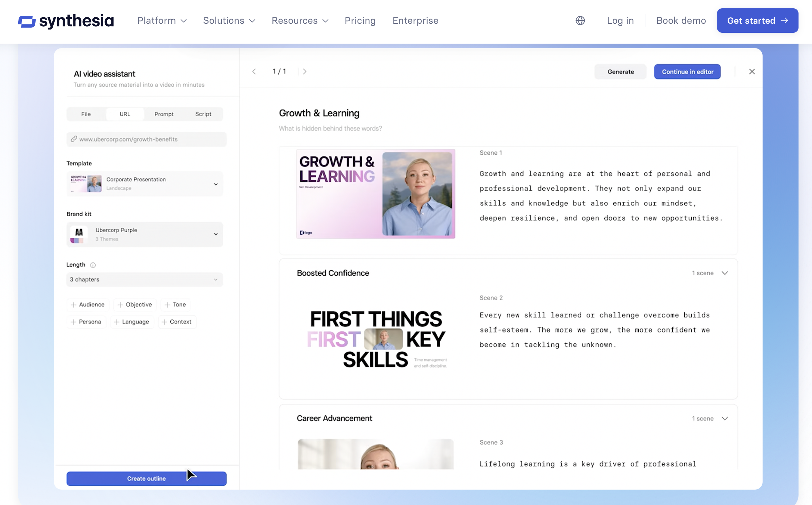Open the 3 chapters length dropdown
Viewport: 812px width, 505px height.
145,279
